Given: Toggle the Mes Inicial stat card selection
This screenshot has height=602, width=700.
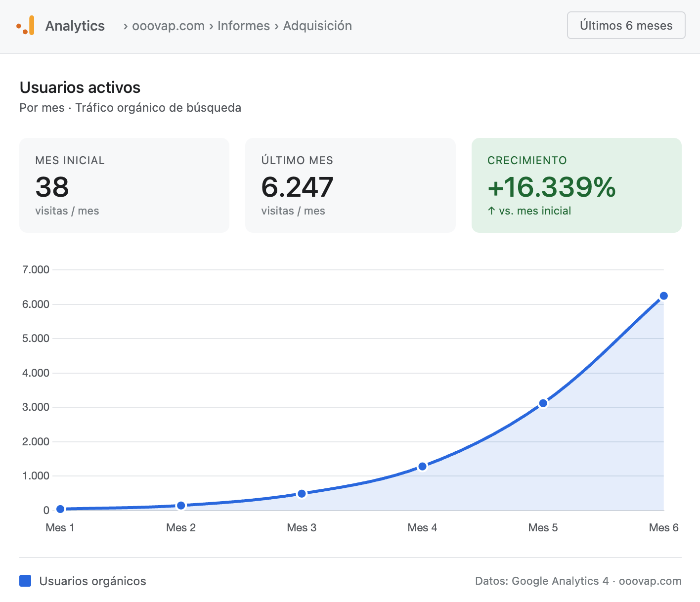Looking at the screenshot, I should (124, 185).
